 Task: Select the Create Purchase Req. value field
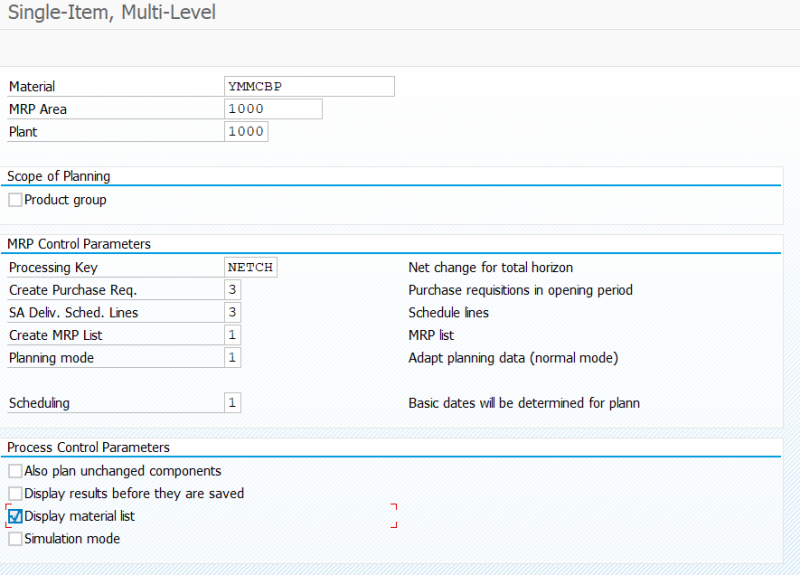[232, 290]
